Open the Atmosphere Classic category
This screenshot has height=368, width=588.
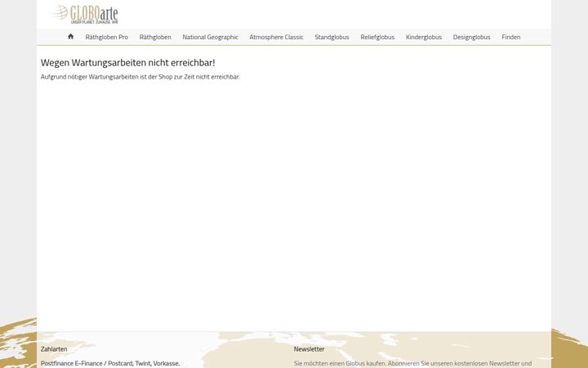(x=276, y=37)
